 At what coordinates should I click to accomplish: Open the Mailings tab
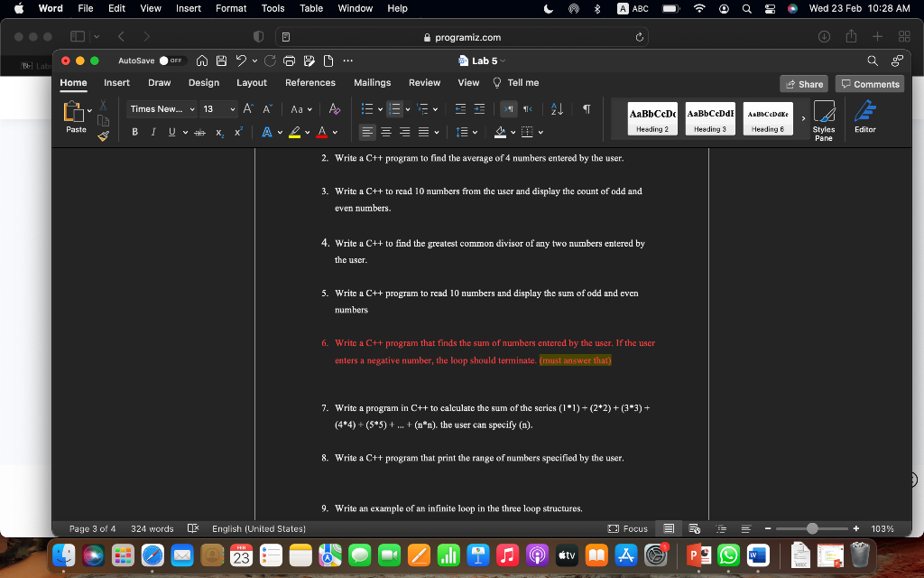[372, 82]
